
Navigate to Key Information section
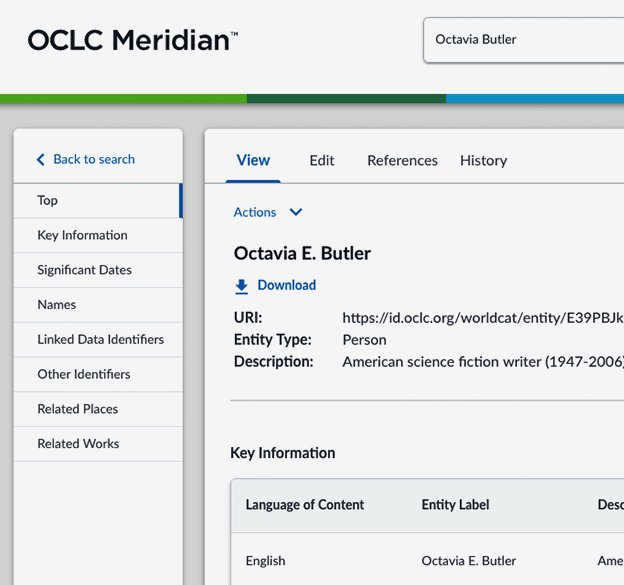[x=82, y=235]
